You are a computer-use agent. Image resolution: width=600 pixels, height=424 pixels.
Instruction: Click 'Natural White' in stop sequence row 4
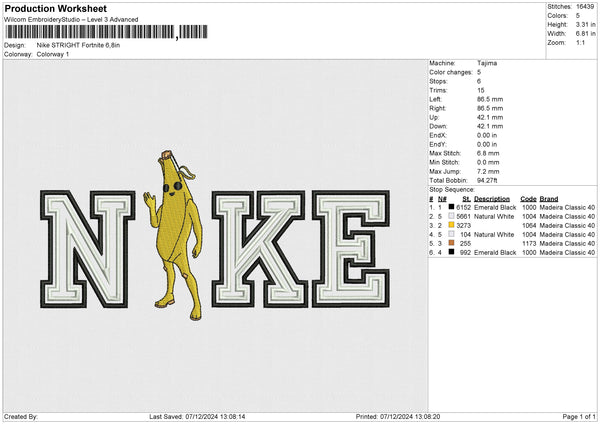[x=494, y=235]
